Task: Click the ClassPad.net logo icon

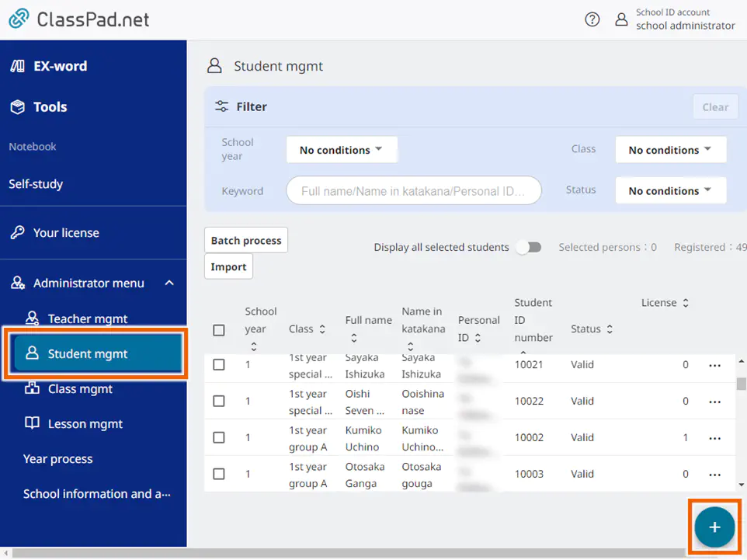Action: [19, 19]
